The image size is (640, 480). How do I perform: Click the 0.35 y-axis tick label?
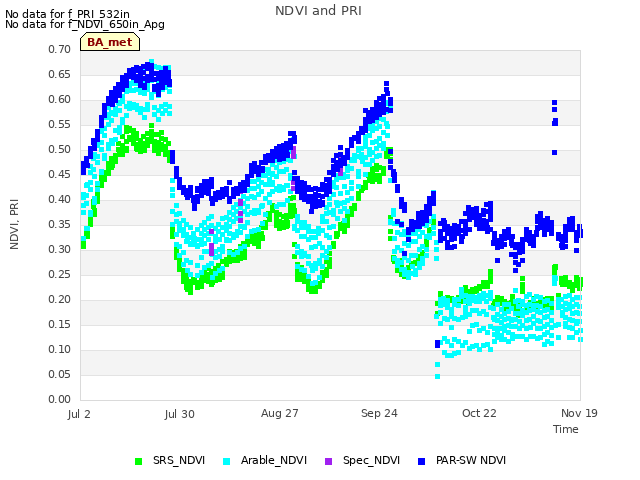(x=60, y=224)
